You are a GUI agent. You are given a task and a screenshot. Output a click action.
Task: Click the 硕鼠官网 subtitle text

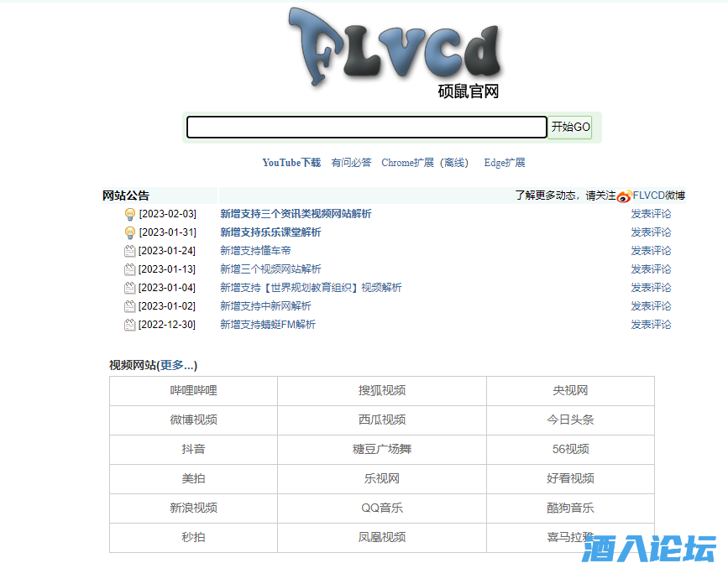point(468,91)
